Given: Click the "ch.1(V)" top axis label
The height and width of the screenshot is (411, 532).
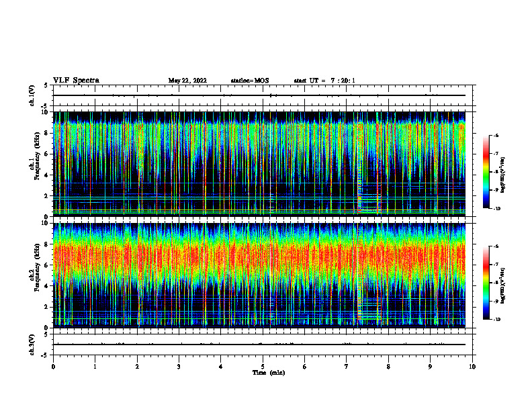Looking at the screenshot, I should click(32, 95).
